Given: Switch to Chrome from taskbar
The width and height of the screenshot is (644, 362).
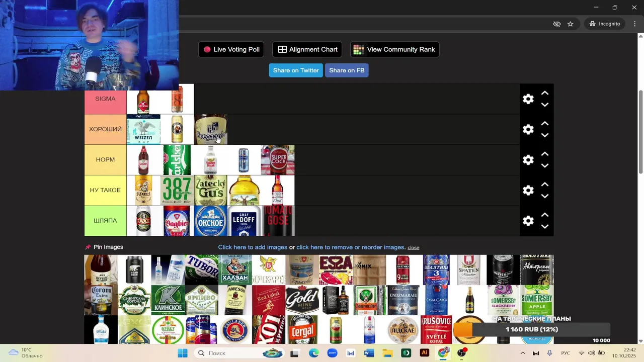Looking at the screenshot, I should (x=443, y=353).
